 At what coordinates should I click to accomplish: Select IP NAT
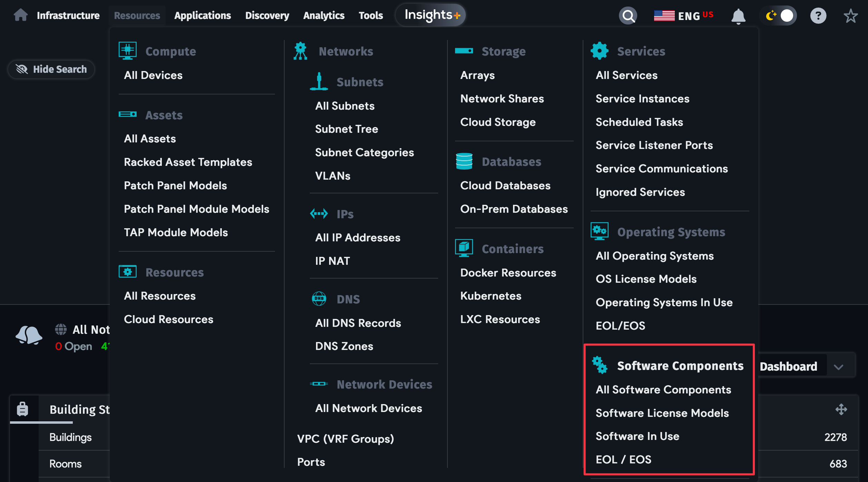[332, 261]
